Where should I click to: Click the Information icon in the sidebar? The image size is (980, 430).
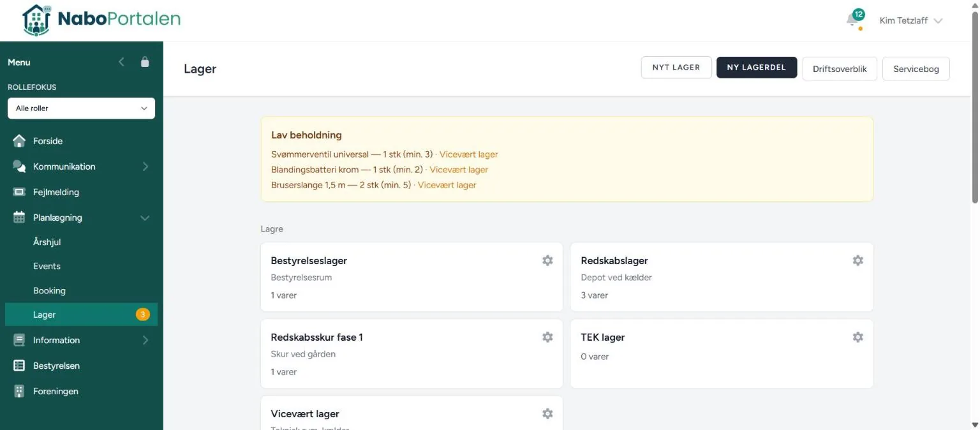pyautogui.click(x=19, y=340)
